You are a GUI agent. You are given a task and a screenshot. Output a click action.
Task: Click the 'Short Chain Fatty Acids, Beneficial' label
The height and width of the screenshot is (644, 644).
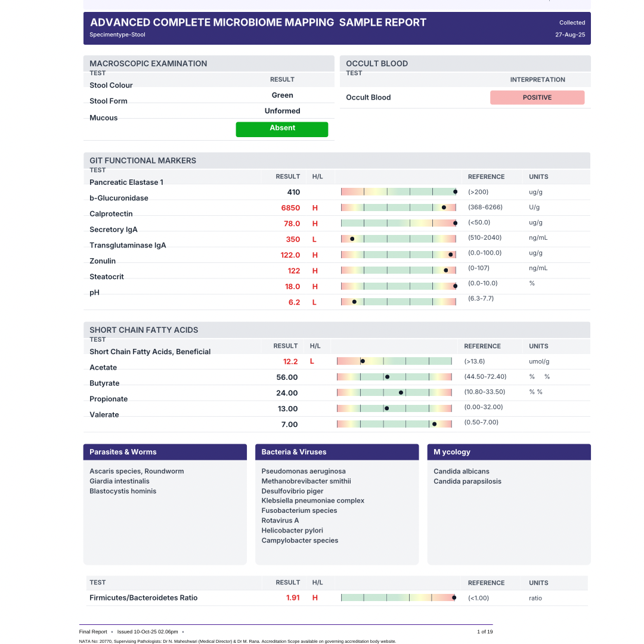[150, 352]
